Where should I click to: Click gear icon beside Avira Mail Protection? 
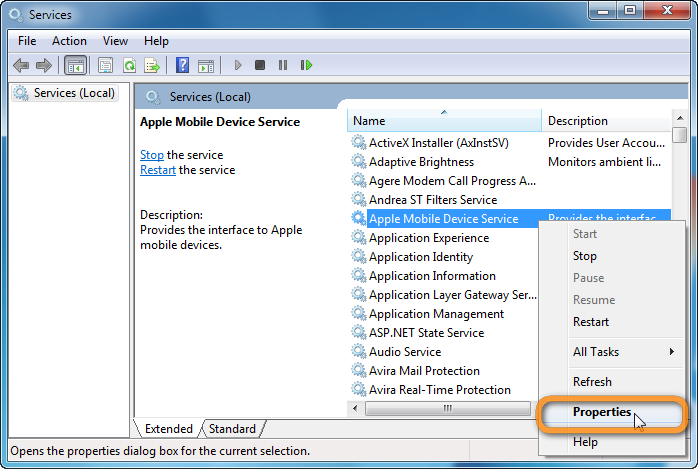[359, 371]
